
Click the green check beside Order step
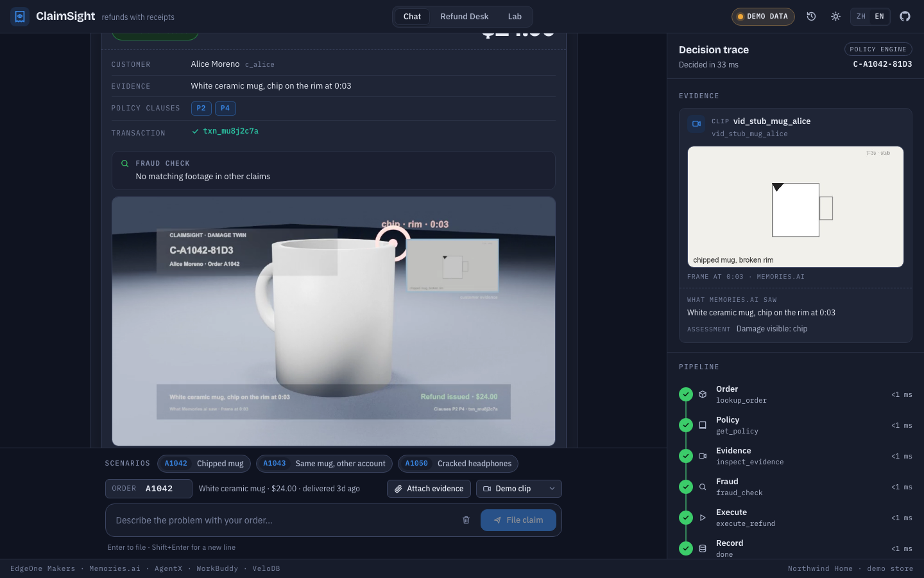pos(686,394)
